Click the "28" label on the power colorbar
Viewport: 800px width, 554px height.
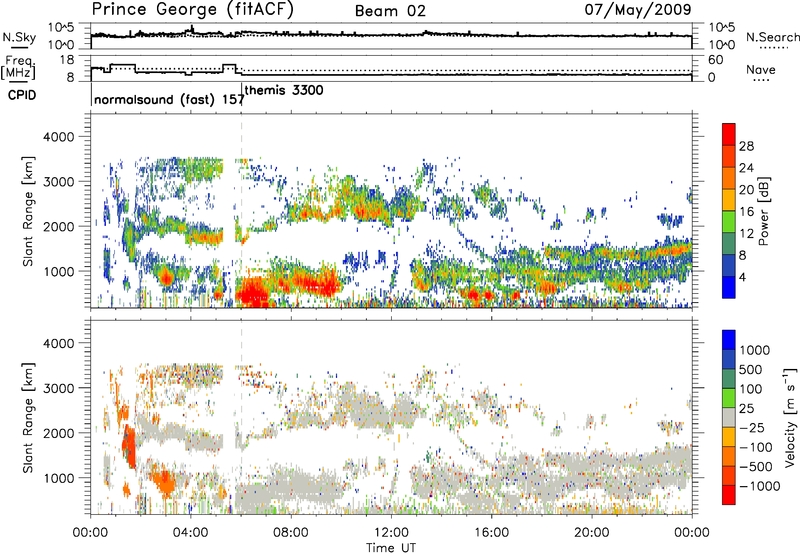click(746, 146)
